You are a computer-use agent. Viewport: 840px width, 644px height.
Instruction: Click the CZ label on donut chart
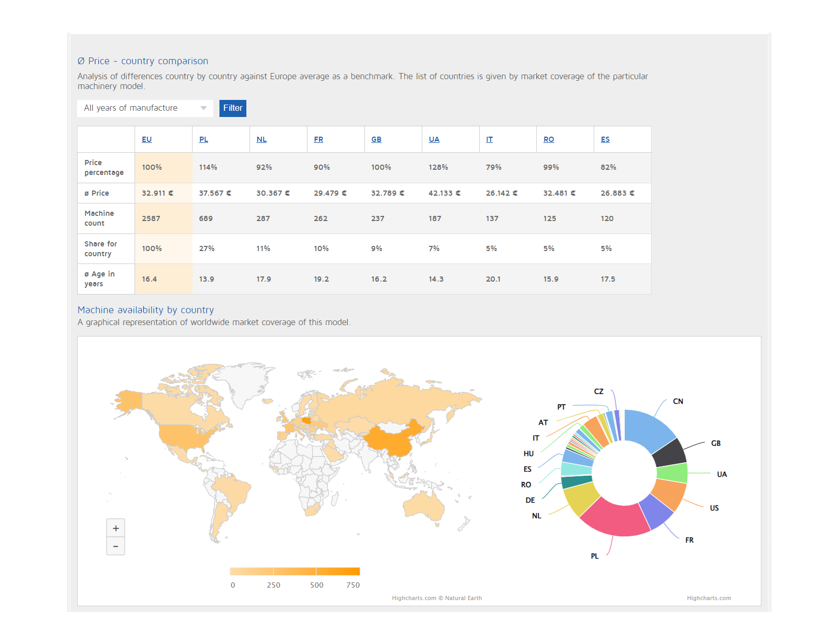tap(599, 391)
